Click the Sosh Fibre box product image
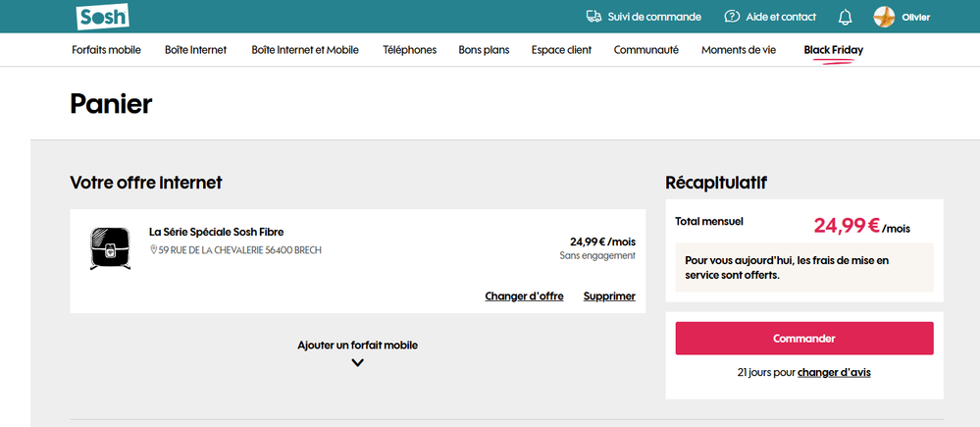The image size is (980, 427). coord(109,248)
